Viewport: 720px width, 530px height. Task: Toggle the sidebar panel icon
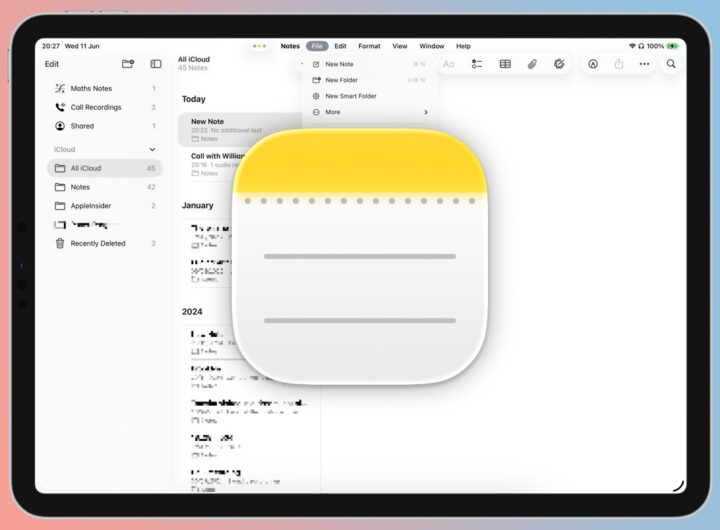(x=156, y=64)
